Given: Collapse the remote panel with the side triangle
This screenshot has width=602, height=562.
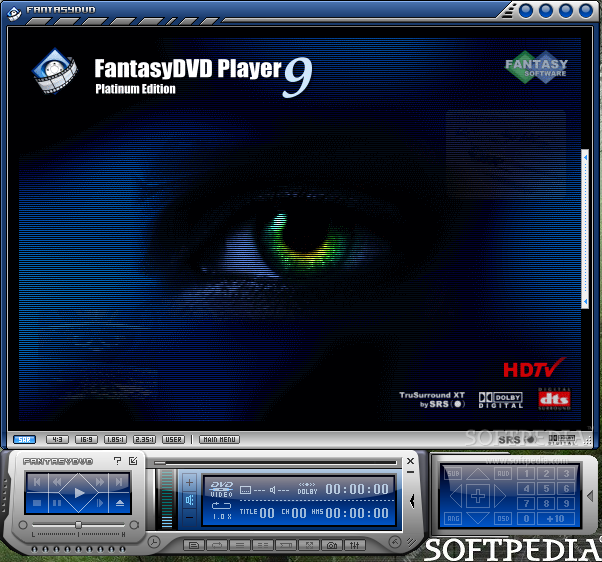Looking at the screenshot, I should tap(590, 496).
